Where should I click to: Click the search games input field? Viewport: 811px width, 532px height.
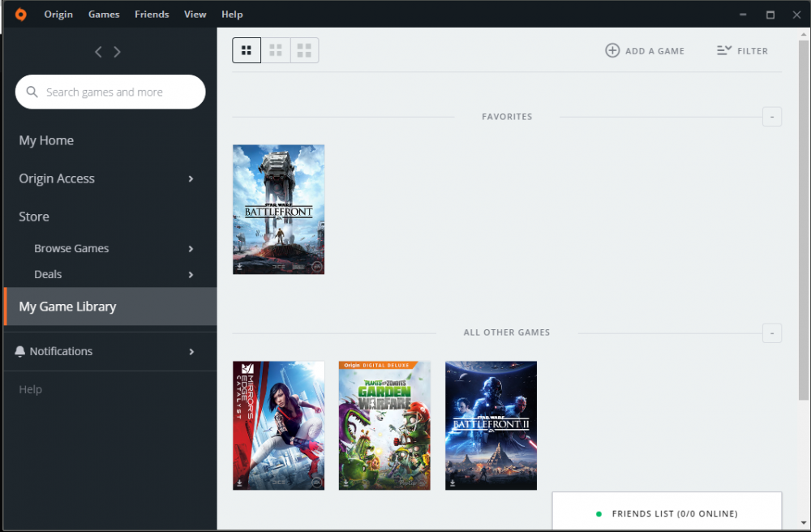110,92
